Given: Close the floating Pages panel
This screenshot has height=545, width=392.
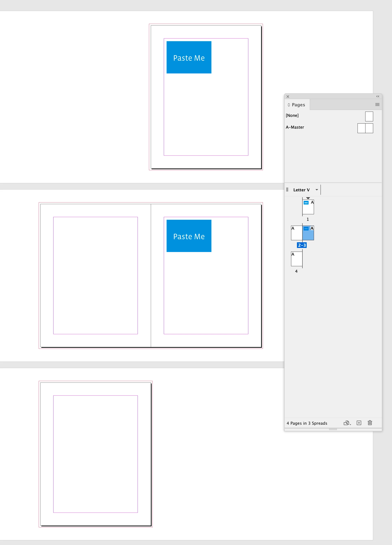Looking at the screenshot, I should tap(288, 97).
